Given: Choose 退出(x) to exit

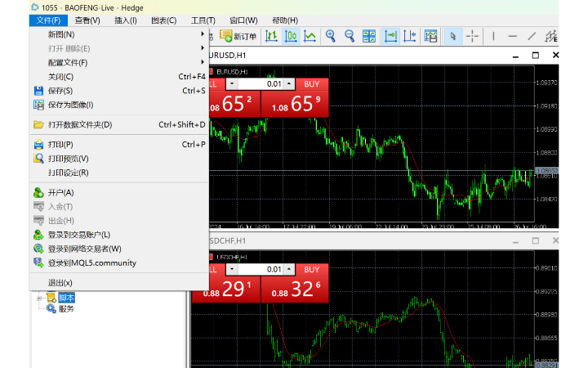Looking at the screenshot, I should pos(119,283).
